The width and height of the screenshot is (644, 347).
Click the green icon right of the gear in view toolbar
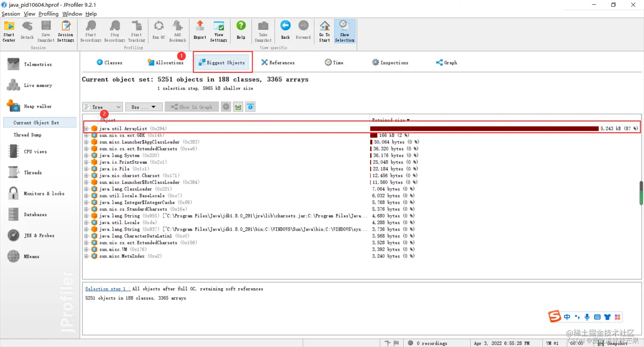click(x=238, y=107)
